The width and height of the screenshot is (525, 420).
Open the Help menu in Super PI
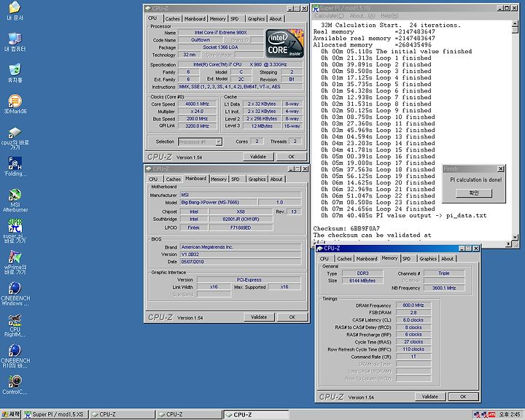click(389, 16)
